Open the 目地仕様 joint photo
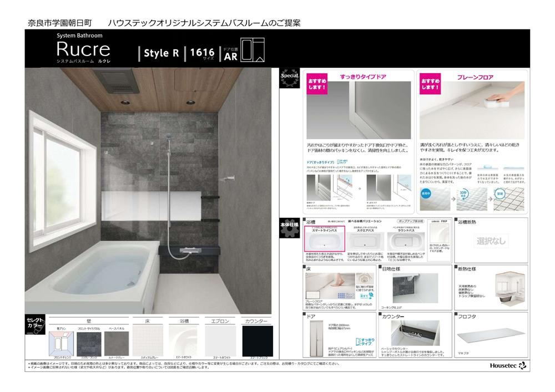 (415, 288)
